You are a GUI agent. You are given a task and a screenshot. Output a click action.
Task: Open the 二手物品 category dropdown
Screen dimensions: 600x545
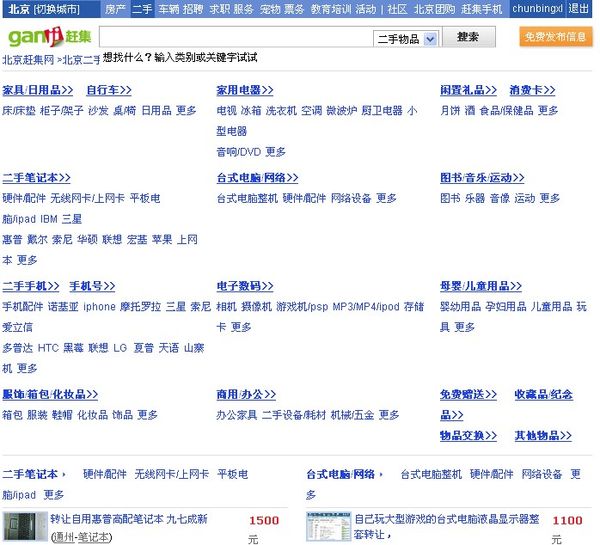coord(430,39)
